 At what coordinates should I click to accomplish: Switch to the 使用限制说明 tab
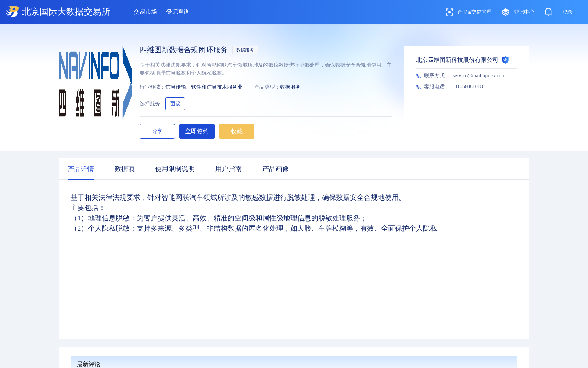(175, 169)
